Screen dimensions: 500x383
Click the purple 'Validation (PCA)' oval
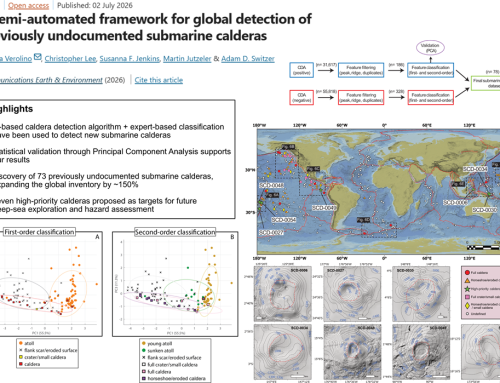click(430, 48)
